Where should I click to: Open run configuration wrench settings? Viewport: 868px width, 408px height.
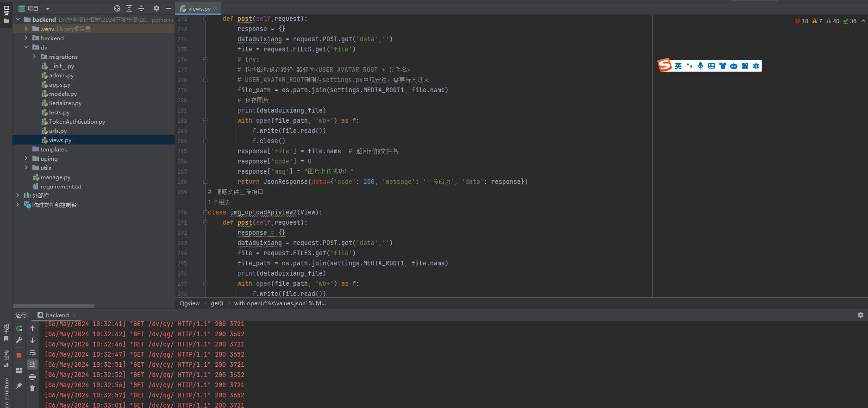(x=19, y=340)
